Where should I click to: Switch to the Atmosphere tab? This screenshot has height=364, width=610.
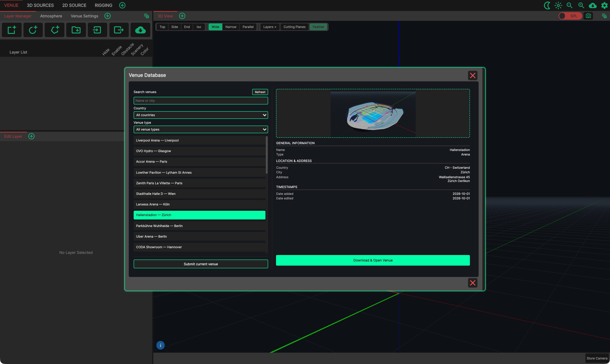[x=51, y=16]
